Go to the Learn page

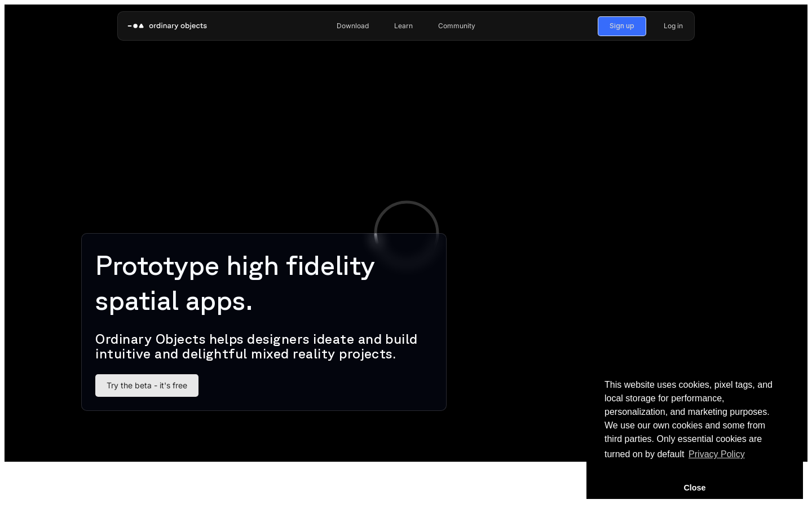coord(403,26)
